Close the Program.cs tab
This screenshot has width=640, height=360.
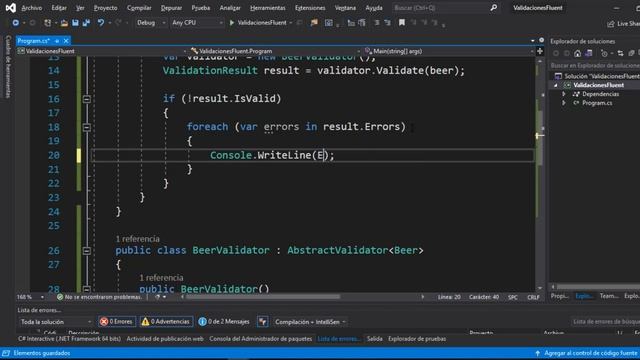pos(66,41)
